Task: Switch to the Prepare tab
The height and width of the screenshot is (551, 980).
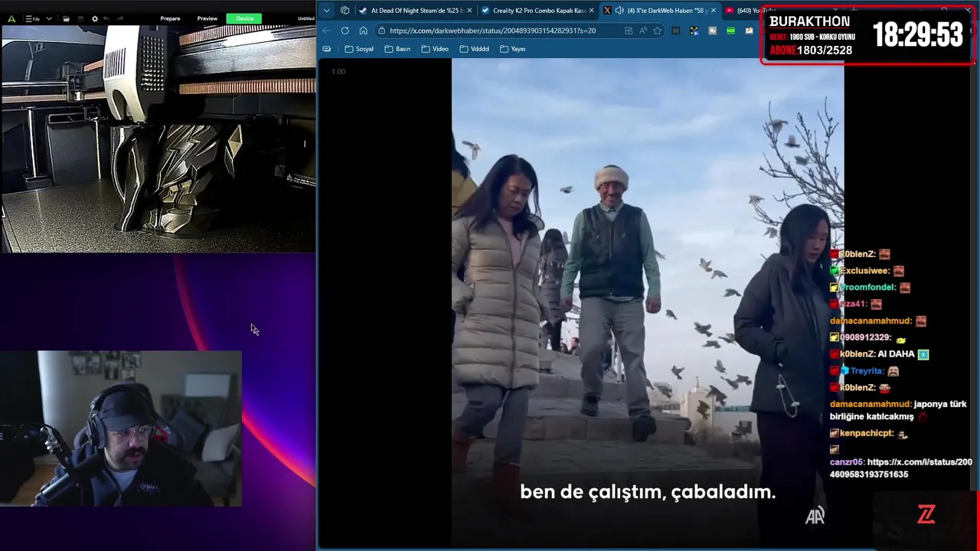Action: coord(170,18)
